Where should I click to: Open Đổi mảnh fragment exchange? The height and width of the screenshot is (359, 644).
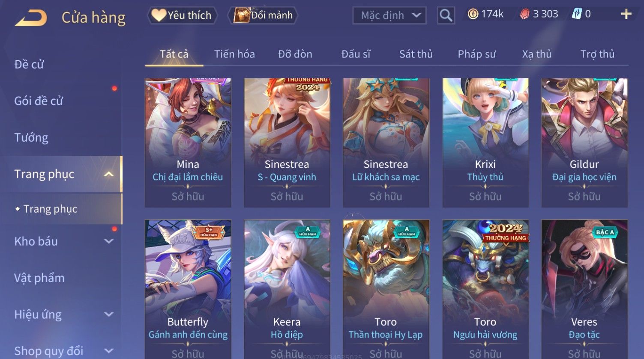pyautogui.click(x=263, y=15)
